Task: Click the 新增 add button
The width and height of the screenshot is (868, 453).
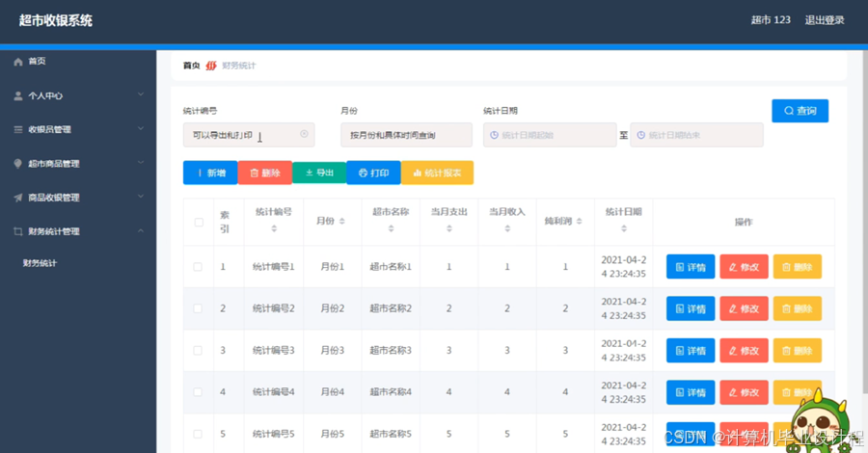Action: coord(210,173)
